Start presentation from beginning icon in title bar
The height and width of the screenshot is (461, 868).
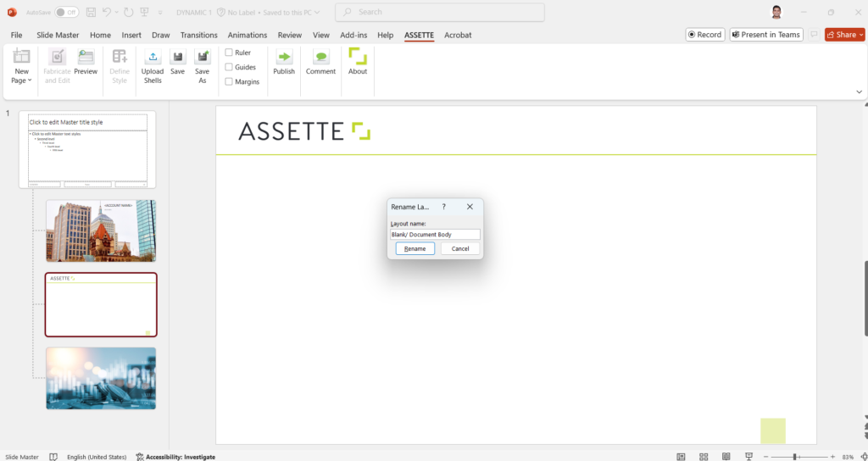(x=144, y=12)
